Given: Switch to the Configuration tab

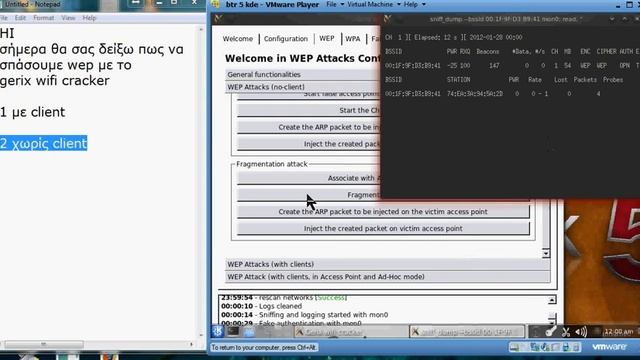Looking at the screenshot, I should click(286, 39).
